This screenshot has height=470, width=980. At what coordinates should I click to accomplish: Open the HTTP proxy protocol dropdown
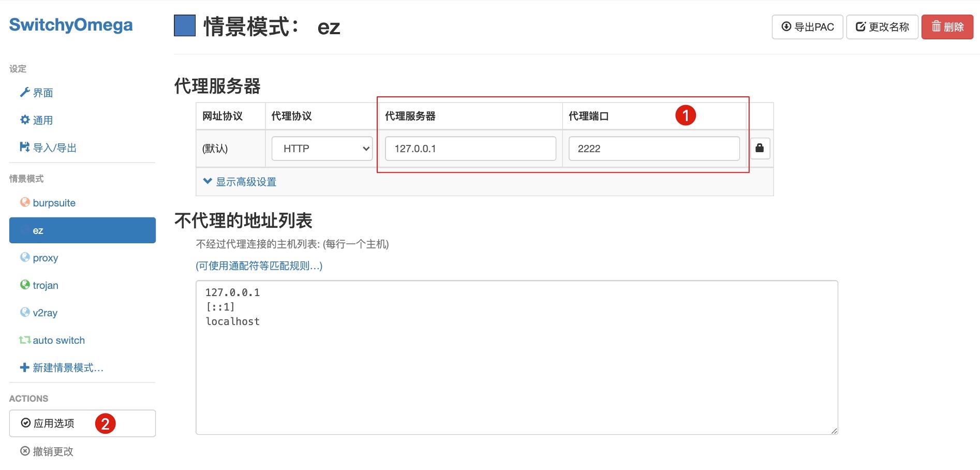pyautogui.click(x=322, y=149)
